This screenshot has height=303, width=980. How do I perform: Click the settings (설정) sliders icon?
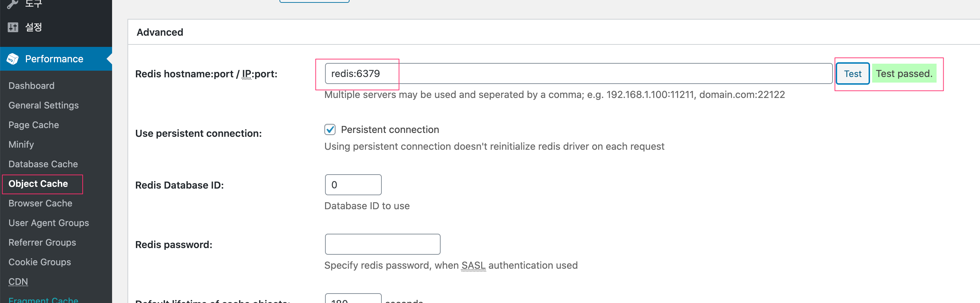pos(13,27)
